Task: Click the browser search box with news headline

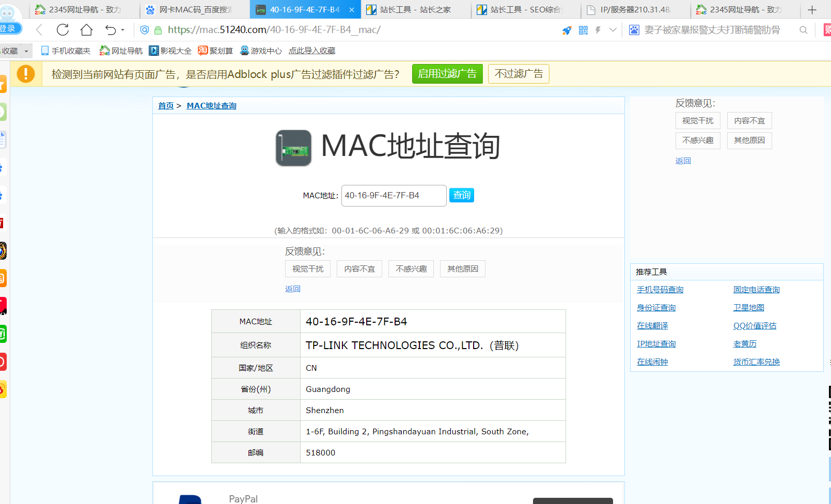Action: (x=712, y=30)
